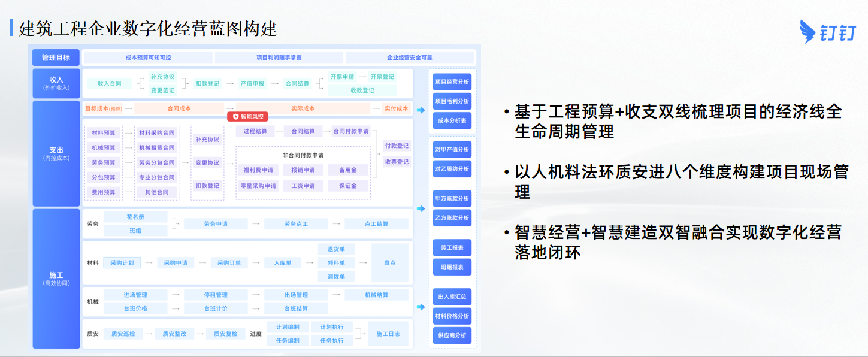Open the 班组报表 button
The height and width of the screenshot is (357, 868).
[x=452, y=267]
